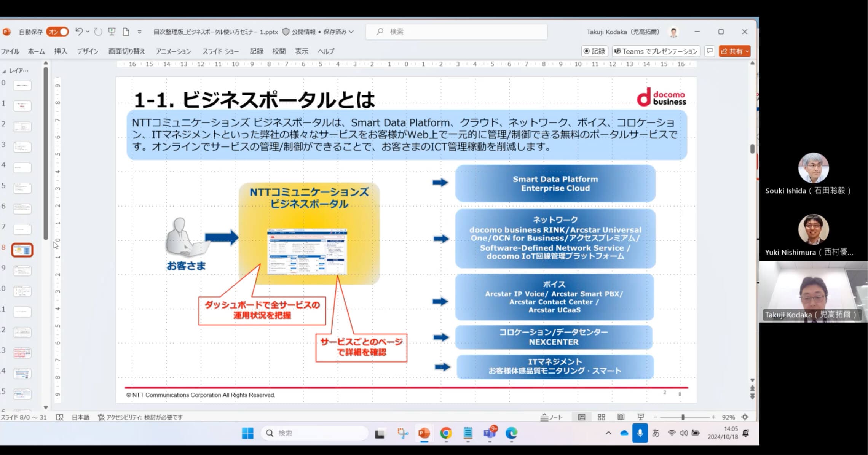Viewport: 868px width, 455px height.
Task: Open the スライド ショー tab
Action: coord(220,51)
